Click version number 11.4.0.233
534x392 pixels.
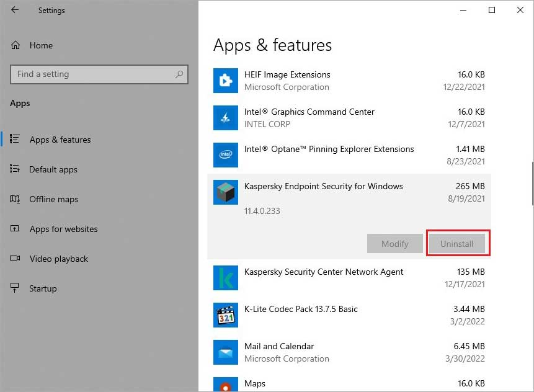262,211
